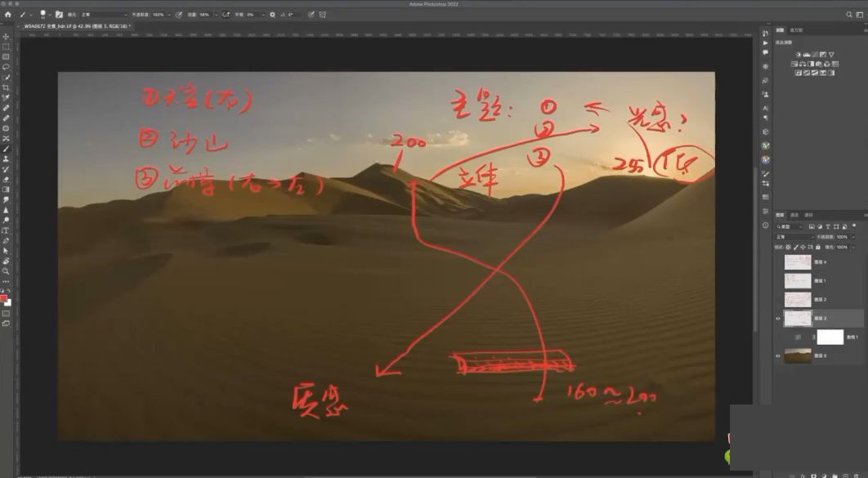The image size is (868, 478).
Task: Select the Type tool
Action: (6, 230)
